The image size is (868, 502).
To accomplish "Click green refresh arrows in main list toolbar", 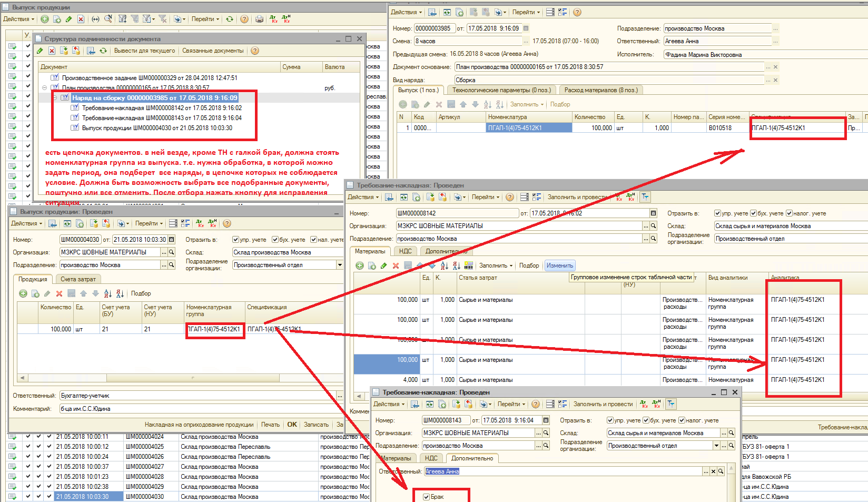I will point(230,19).
